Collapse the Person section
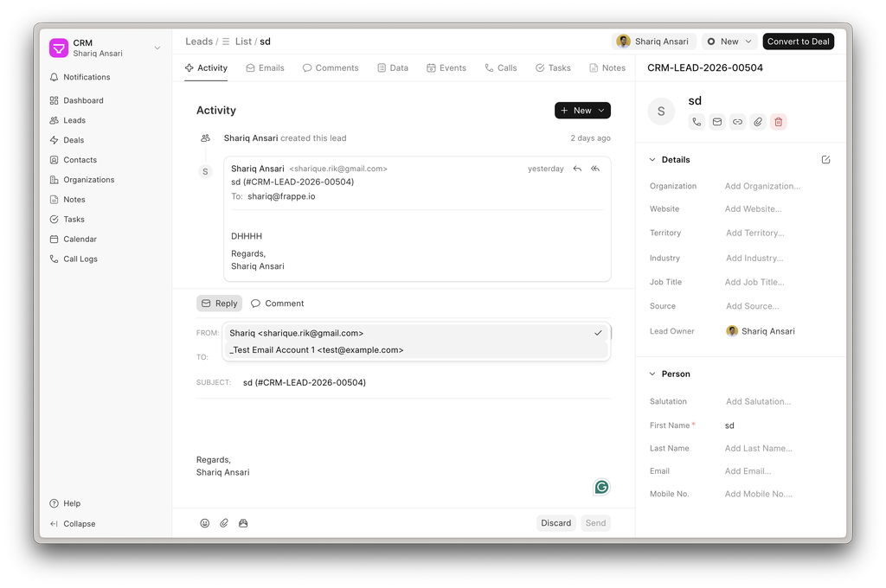This screenshot has height=588, width=886. click(653, 374)
